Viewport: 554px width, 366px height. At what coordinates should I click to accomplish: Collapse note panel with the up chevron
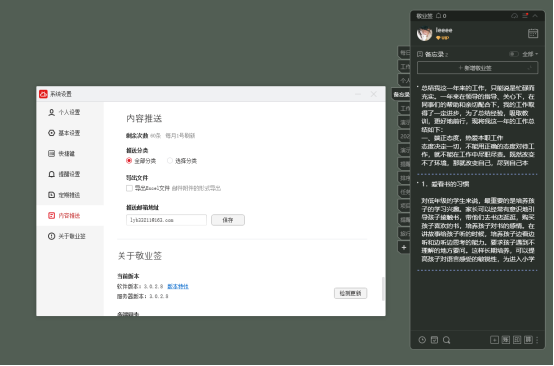(x=535, y=16)
